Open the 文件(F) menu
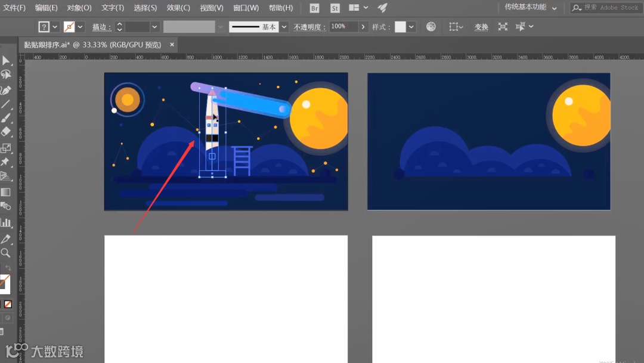Screen dimensions: 644x363 (x=14, y=8)
